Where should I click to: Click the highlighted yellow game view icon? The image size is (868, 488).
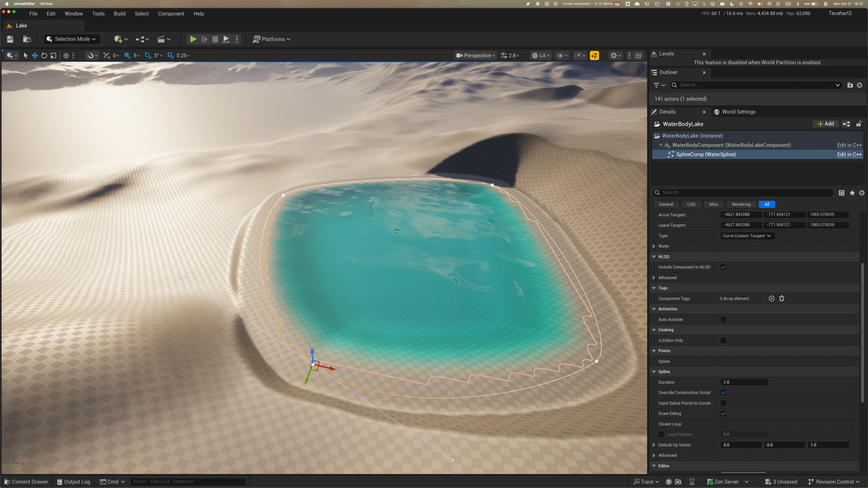(594, 56)
